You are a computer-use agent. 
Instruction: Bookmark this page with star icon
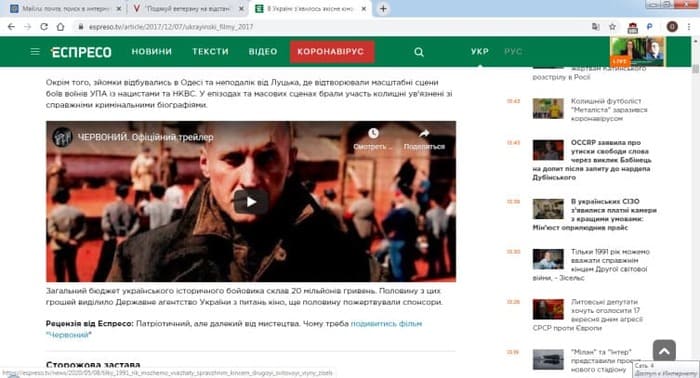pyautogui.click(x=612, y=27)
